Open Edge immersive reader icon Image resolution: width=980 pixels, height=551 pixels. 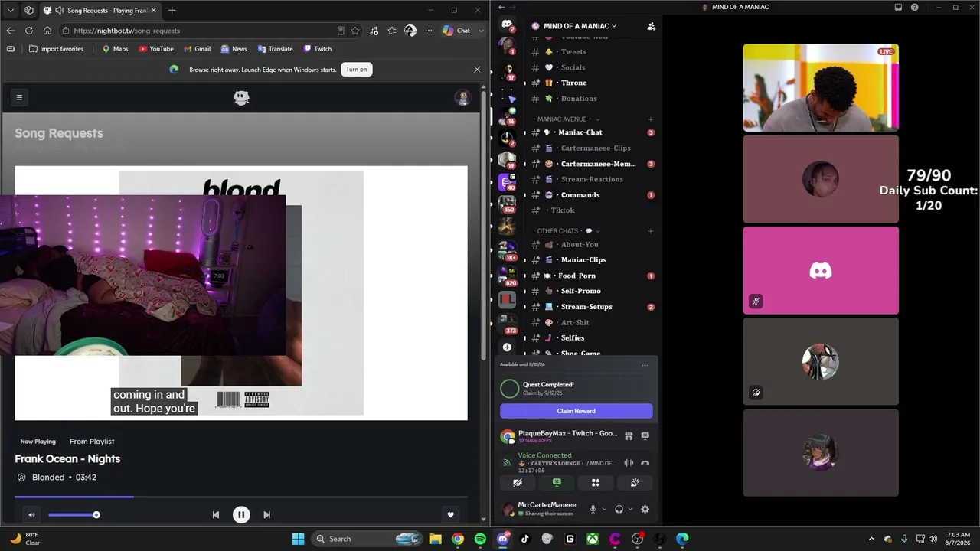(x=341, y=31)
